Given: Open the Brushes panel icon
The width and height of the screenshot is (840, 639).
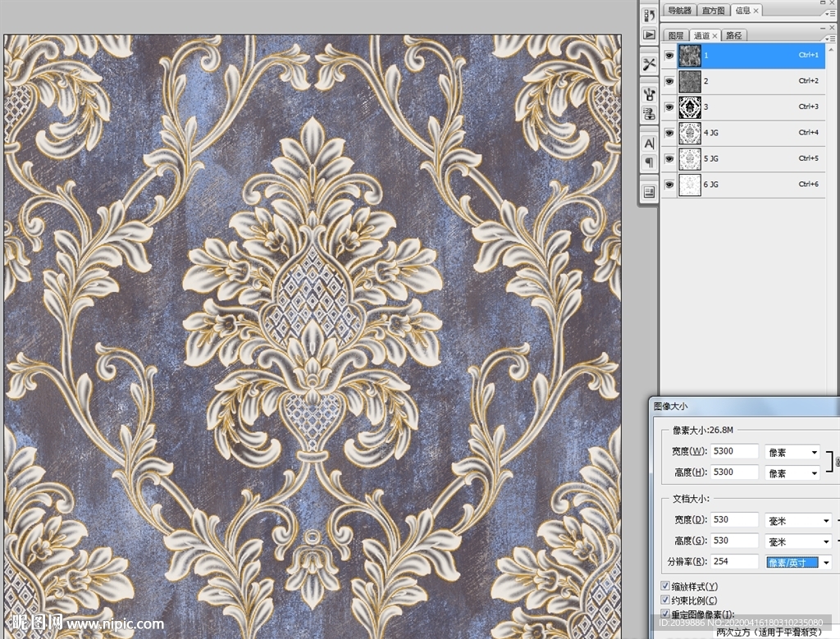Looking at the screenshot, I should (x=650, y=94).
